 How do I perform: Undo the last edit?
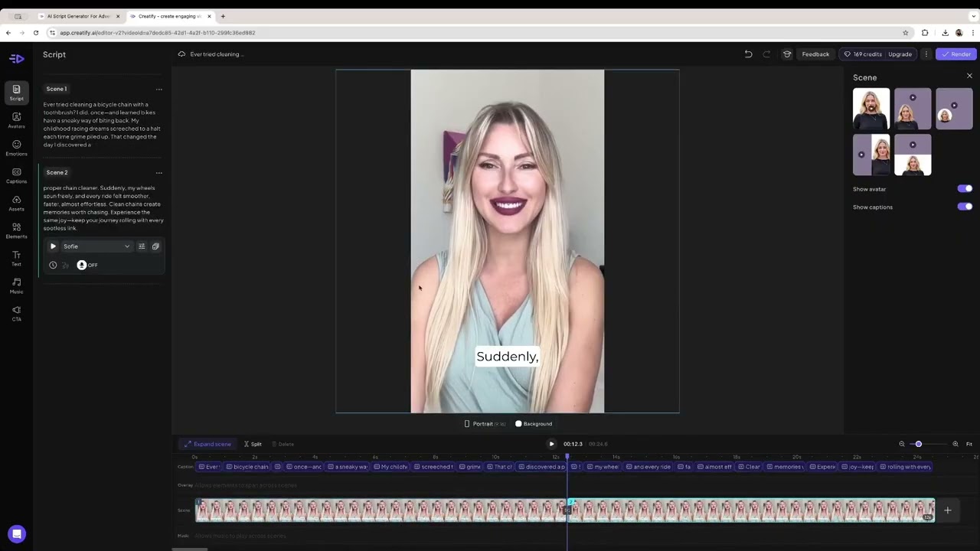tap(748, 54)
